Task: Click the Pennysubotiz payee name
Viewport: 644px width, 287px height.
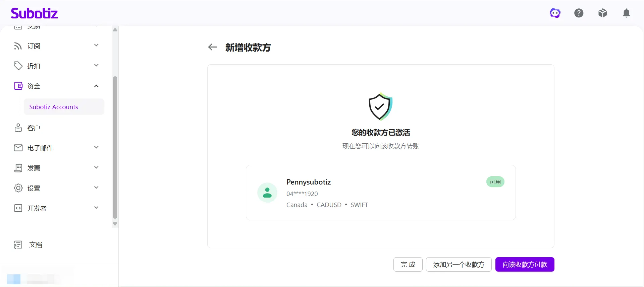Action: click(x=309, y=182)
